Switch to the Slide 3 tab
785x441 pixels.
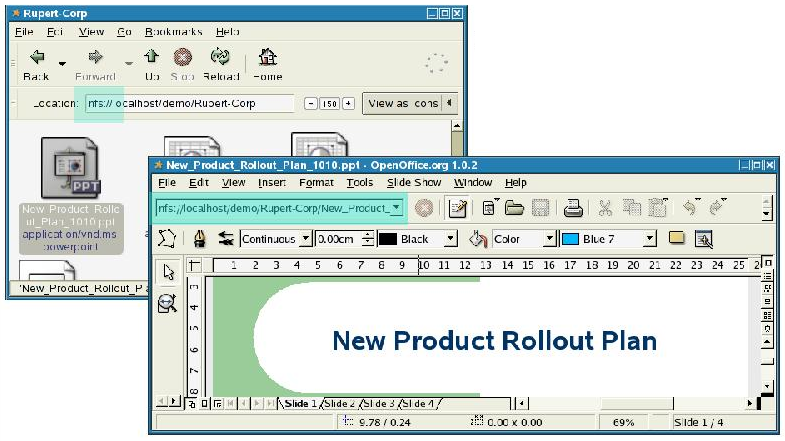click(379, 403)
